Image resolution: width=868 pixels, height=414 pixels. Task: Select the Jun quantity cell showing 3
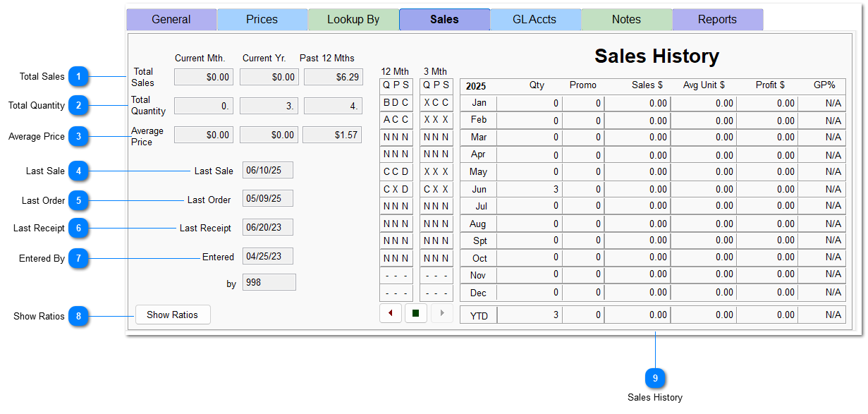coord(530,189)
